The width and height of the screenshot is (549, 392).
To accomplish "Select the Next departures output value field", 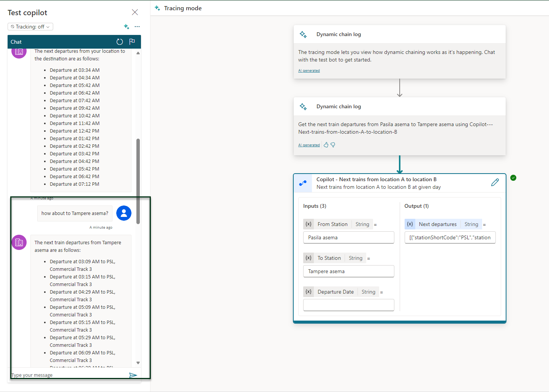I will point(450,237).
